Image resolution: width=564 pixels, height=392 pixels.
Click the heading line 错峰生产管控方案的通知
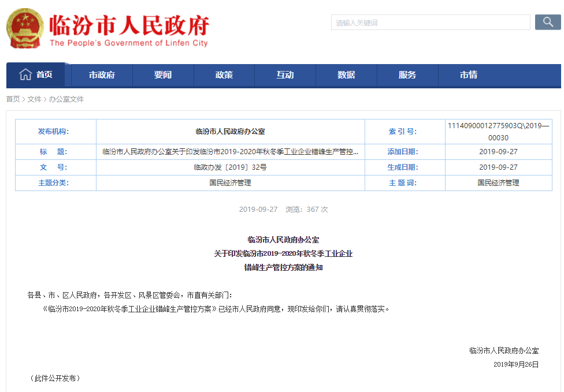pos(283,267)
